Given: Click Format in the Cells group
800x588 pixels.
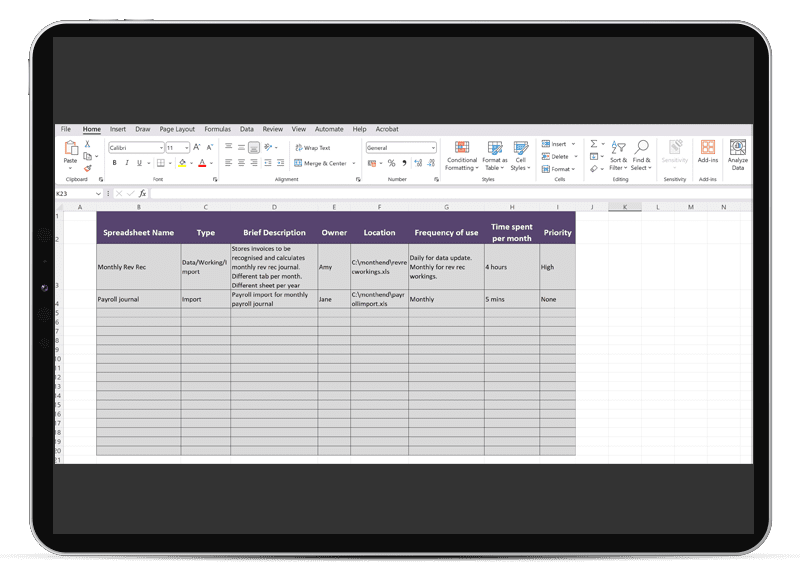Looking at the screenshot, I should click(558, 169).
